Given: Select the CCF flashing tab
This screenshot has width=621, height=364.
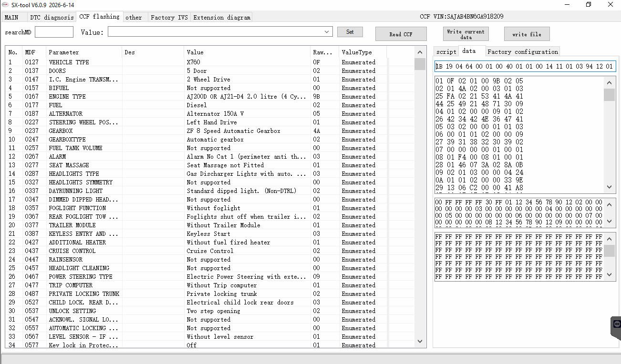Looking at the screenshot, I should [x=99, y=17].
